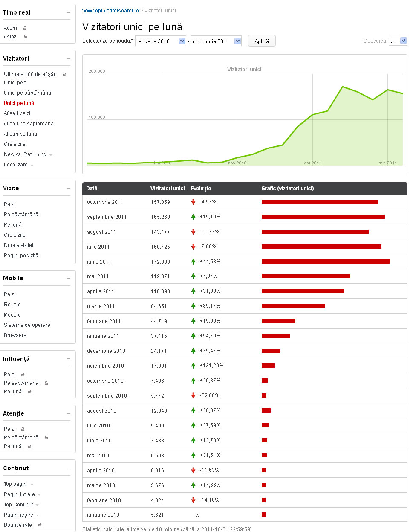Open Sisteme de operare report
This screenshot has width=416, height=532.
click(27, 325)
